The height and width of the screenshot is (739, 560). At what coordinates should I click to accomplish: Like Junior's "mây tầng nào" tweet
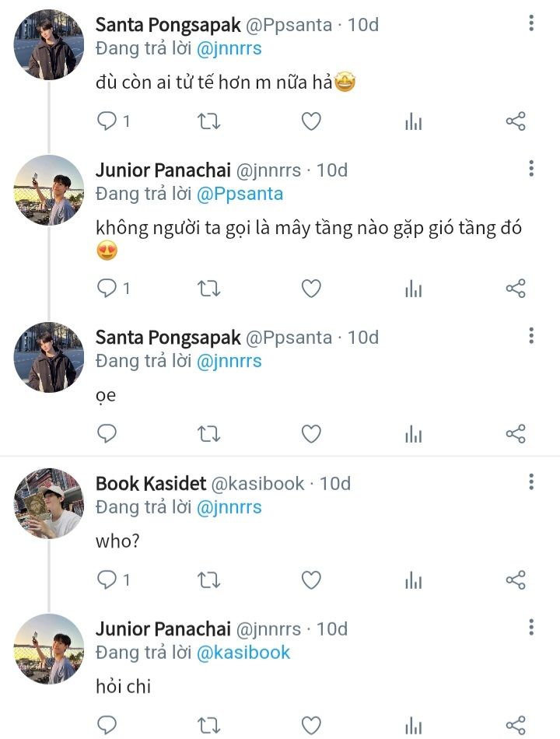pyautogui.click(x=311, y=289)
